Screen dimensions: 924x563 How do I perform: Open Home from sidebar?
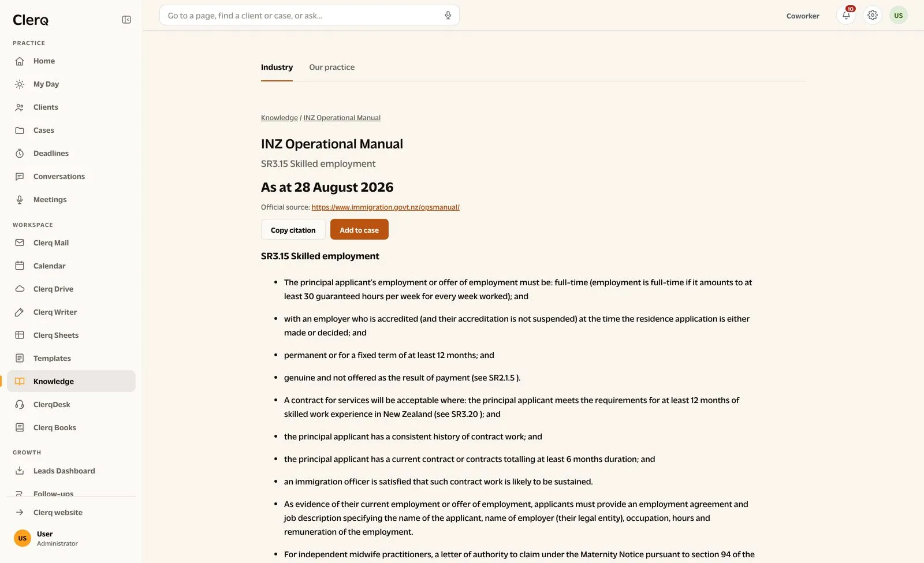tap(71, 61)
